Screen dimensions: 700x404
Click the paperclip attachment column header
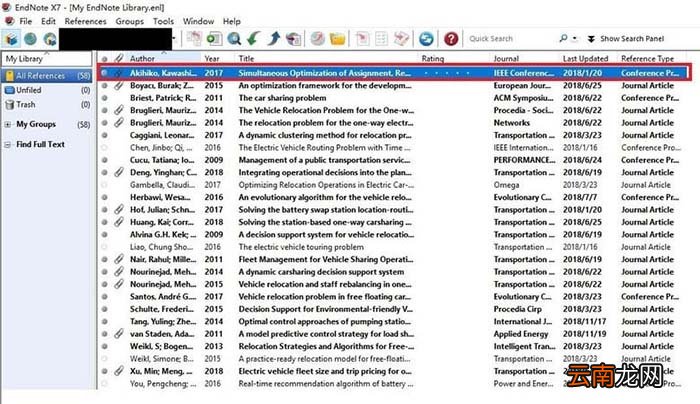pos(119,58)
